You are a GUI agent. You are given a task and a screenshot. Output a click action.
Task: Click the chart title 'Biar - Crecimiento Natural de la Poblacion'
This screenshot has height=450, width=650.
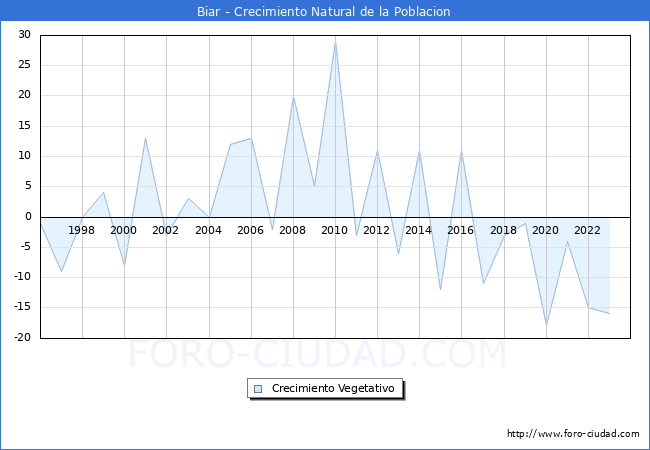click(x=323, y=12)
